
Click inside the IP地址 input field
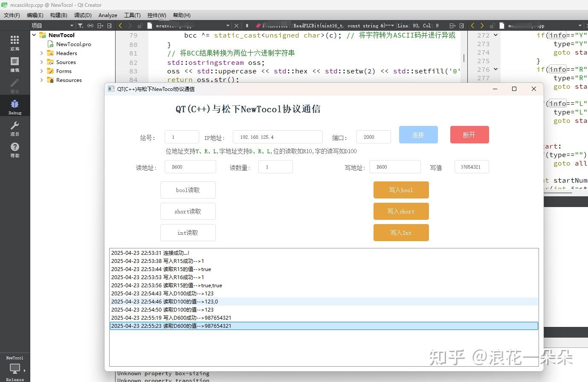(x=277, y=137)
